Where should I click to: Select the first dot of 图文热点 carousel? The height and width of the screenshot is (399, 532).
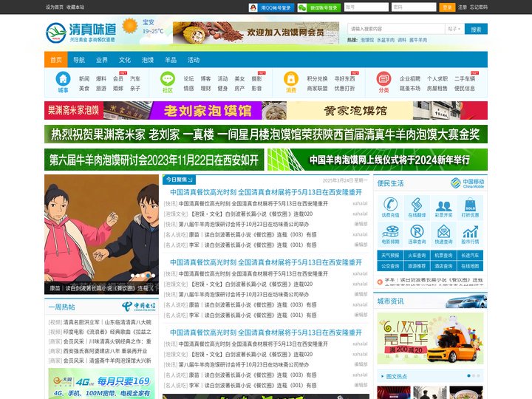[x=469, y=376]
